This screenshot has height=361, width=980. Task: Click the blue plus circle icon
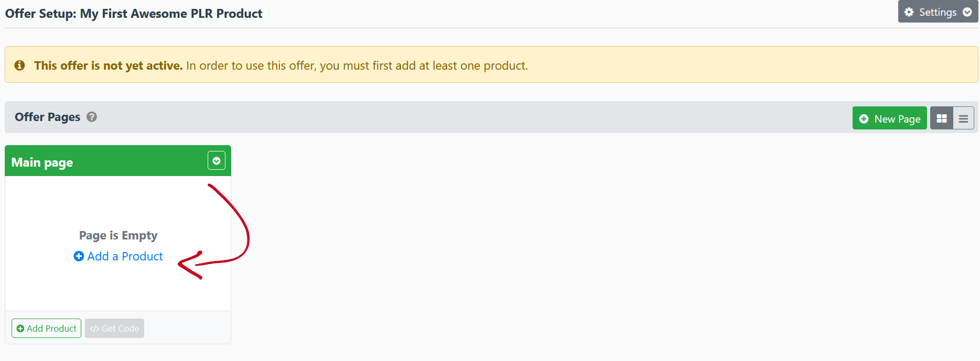(x=79, y=256)
